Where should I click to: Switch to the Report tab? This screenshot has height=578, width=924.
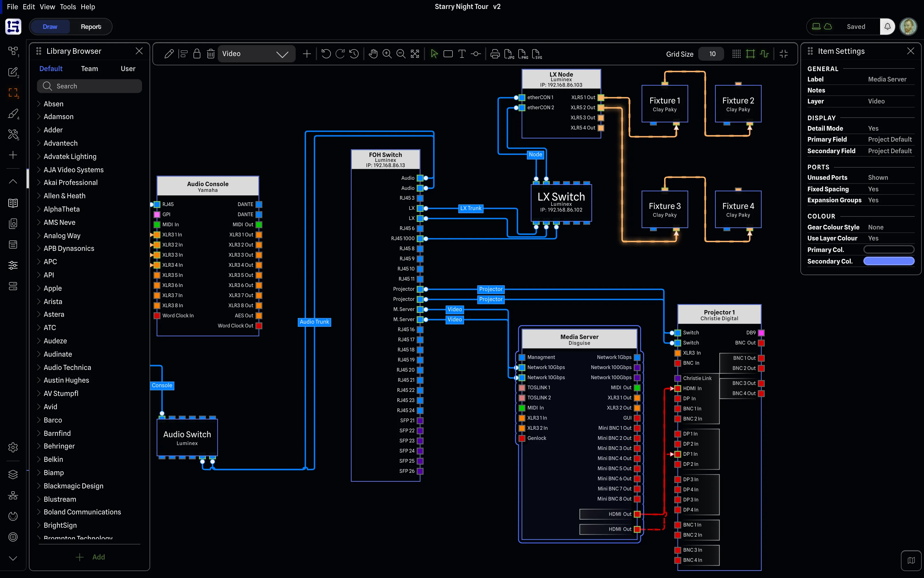pos(91,27)
